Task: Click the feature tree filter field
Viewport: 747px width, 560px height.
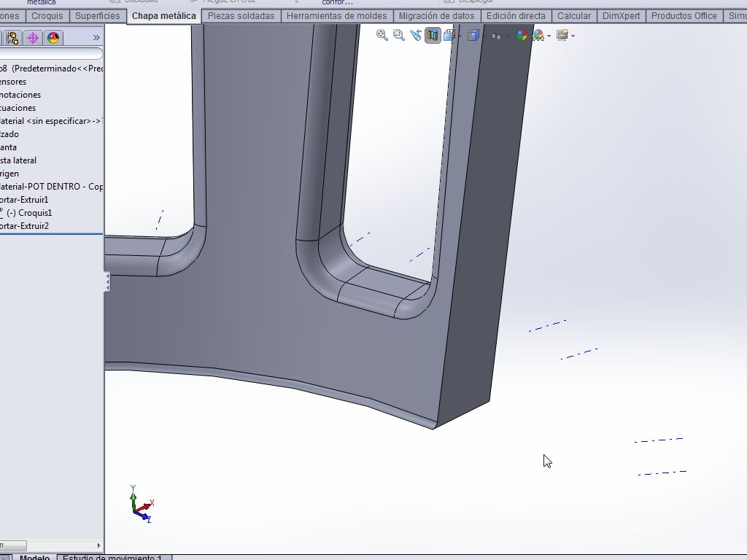Action: click(x=52, y=53)
